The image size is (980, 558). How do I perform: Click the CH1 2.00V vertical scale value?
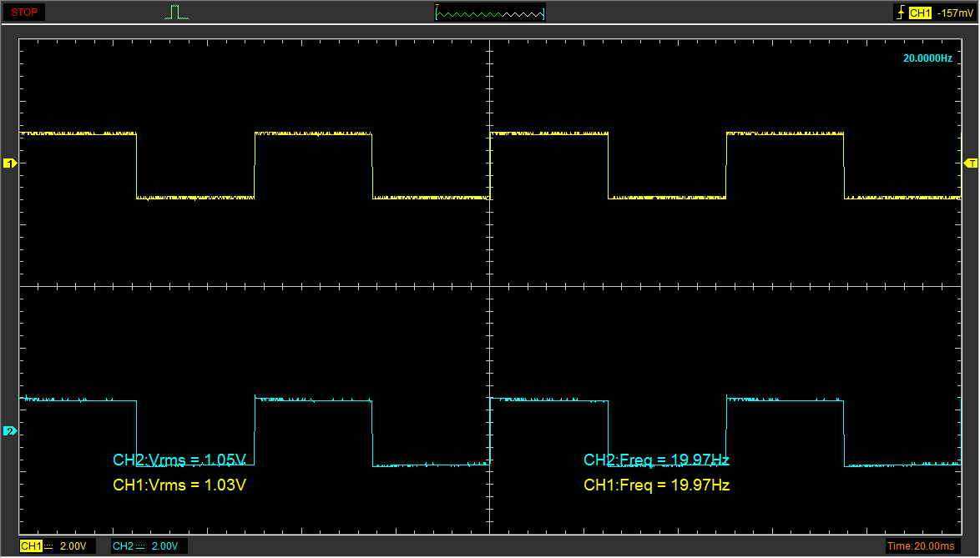[x=73, y=546]
